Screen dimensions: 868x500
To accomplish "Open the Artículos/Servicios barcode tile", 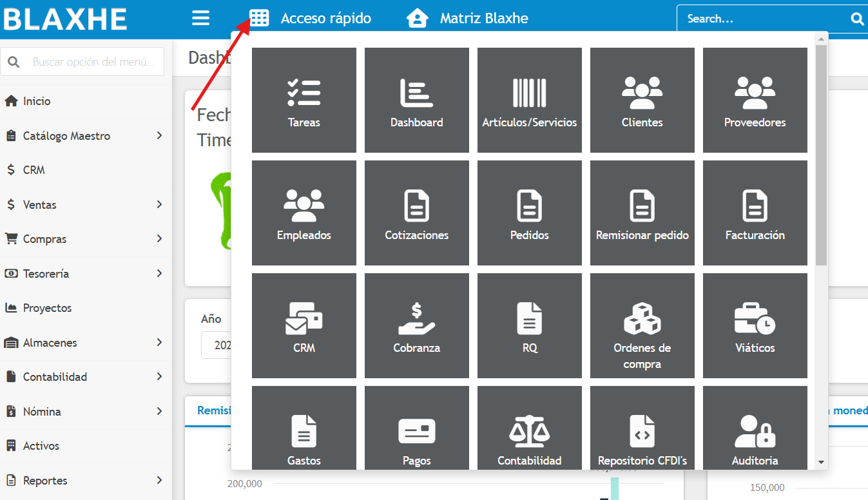I will point(530,100).
